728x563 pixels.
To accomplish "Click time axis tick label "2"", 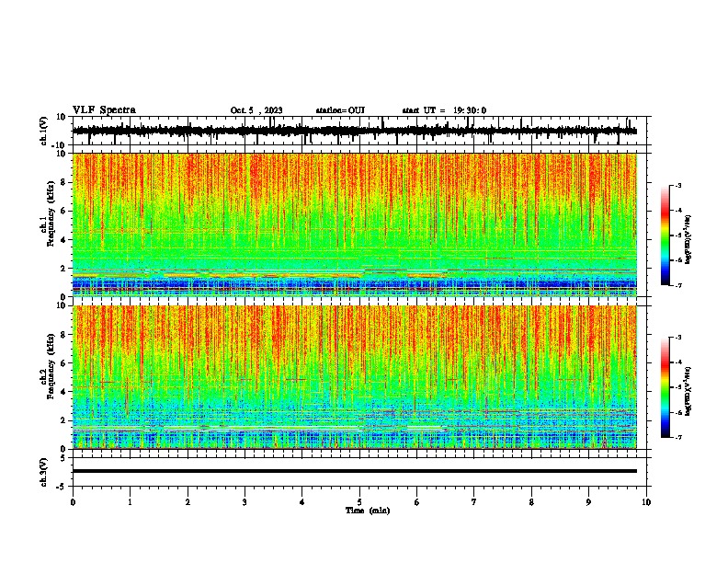I will (188, 502).
